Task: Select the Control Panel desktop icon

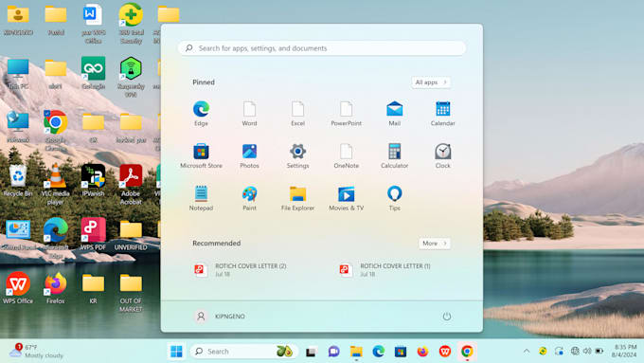Action: coord(18,234)
